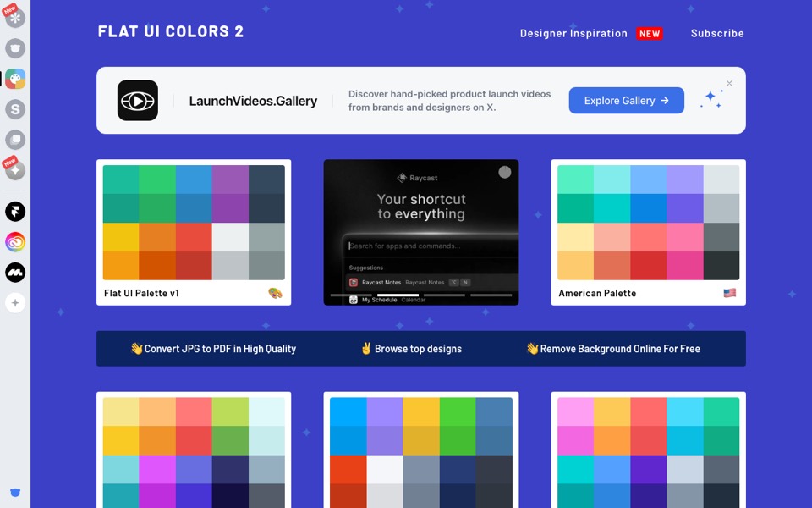
Task: Open the asterisk app with New badge
Action: click(x=15, y=18)
